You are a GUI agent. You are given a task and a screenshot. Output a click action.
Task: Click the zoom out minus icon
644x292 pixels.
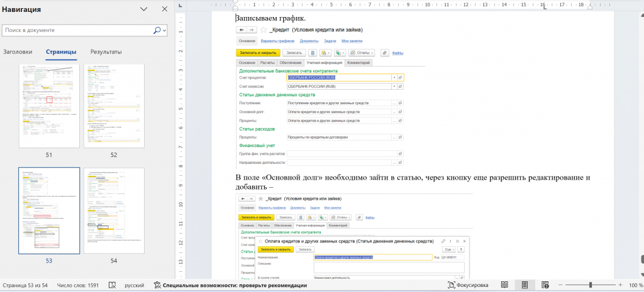[559, 285]
